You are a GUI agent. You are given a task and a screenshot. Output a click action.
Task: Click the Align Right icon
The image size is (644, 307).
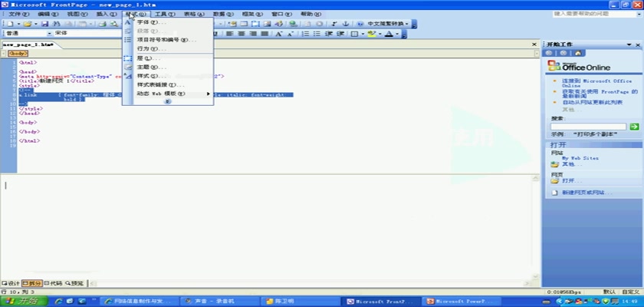(x=253, y=34)
